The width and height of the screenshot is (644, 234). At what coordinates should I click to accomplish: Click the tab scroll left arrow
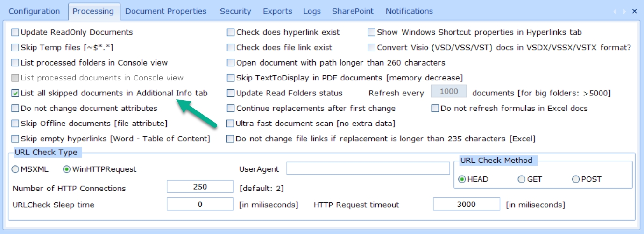(615, 11)
